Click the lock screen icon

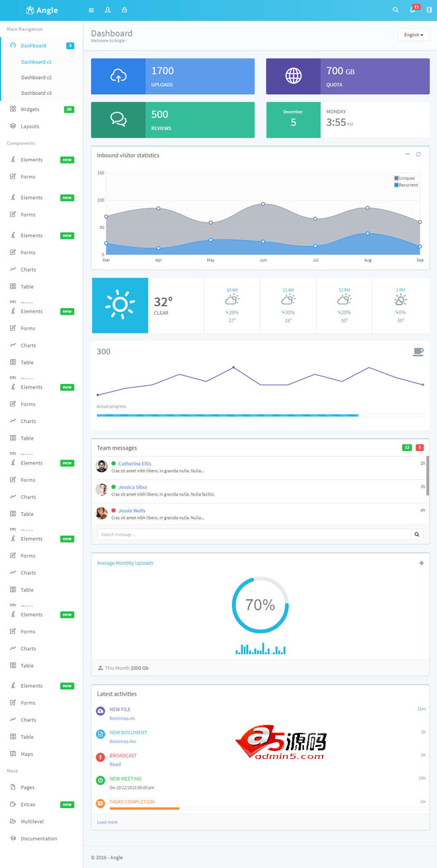[x=124, y=10]
